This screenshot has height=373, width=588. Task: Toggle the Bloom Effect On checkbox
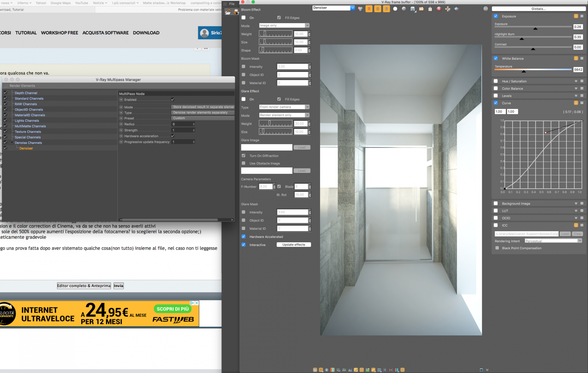[x=243, y=17]
